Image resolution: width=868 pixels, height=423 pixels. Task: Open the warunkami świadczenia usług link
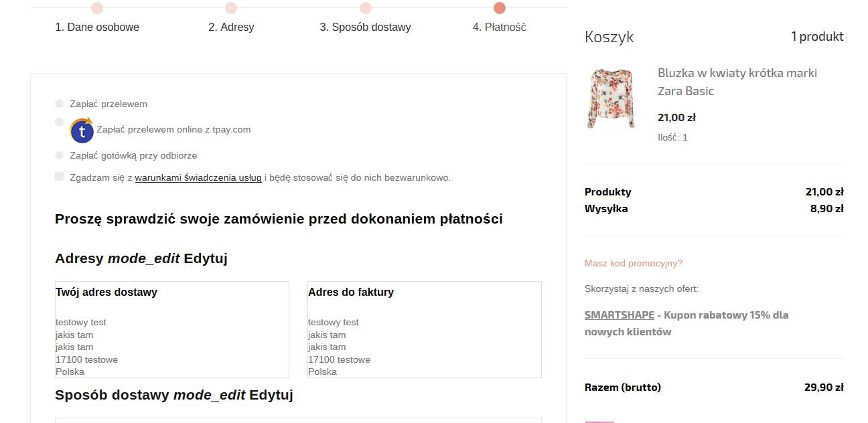point(198,178)
